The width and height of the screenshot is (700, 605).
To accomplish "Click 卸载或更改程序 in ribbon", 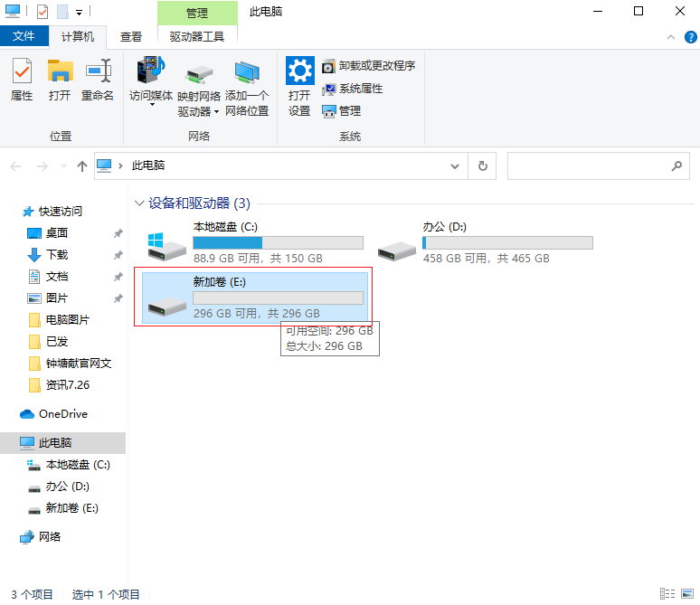I will coord(369,66).
